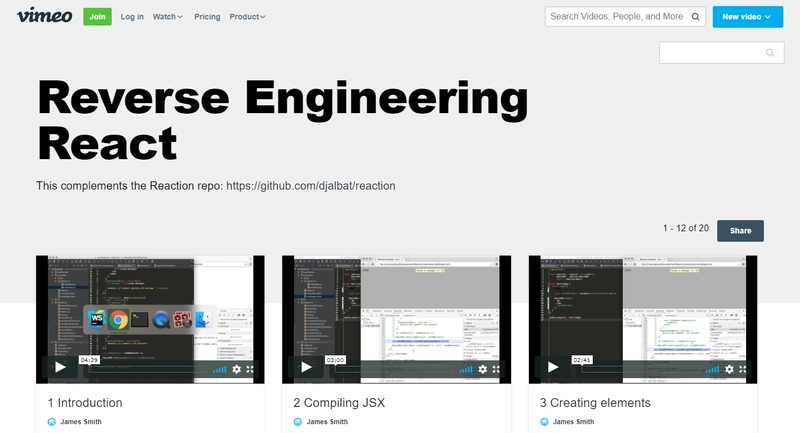Click the 1 - 12 of 20 count text

[686, 228]
